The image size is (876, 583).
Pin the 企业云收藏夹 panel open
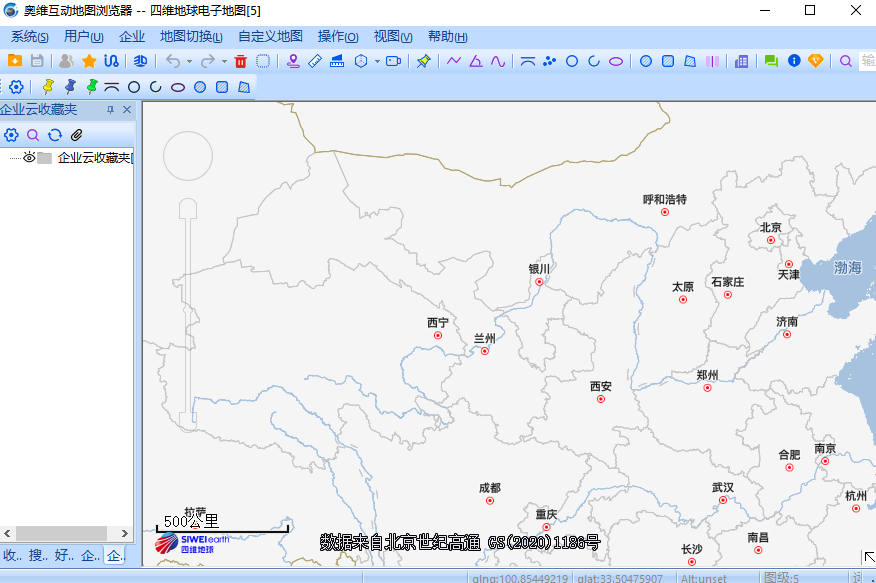tap(111, 110)
